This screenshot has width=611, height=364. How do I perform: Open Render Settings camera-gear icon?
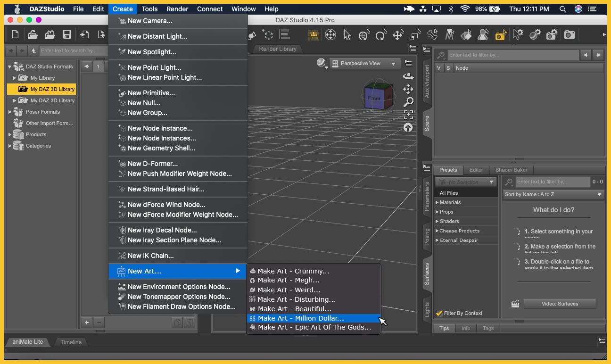point(552,34)
